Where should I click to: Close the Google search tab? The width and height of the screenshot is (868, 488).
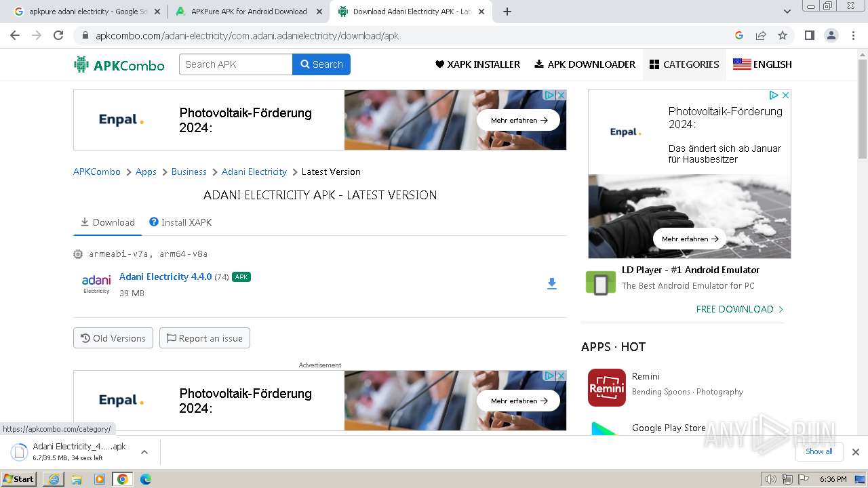pyautogui.click(x=158, y=12)
